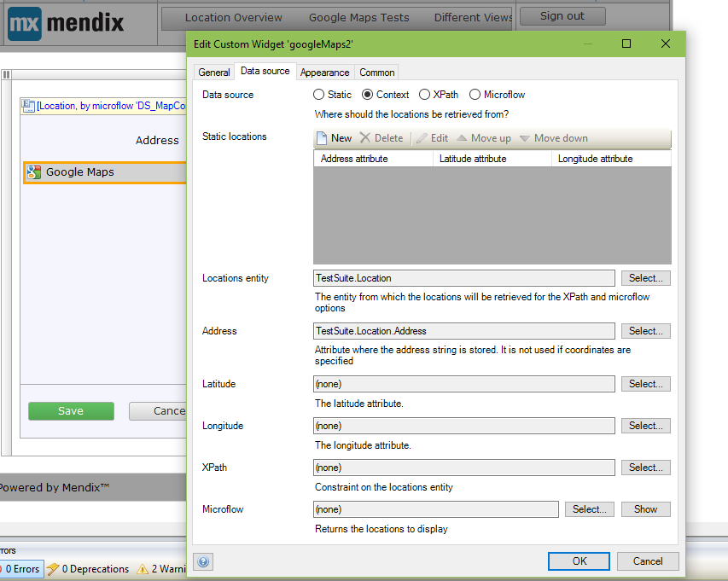Click the Microflow (none) field
The image size is (728, 581).
coord(436,509)
